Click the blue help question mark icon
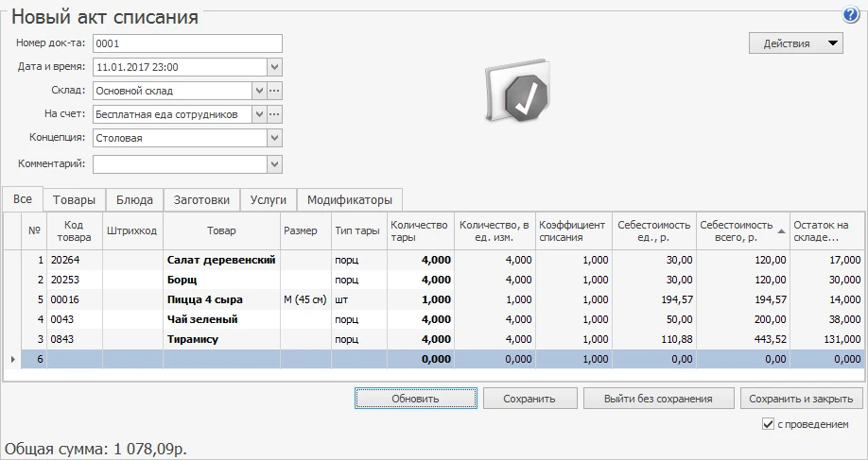Screen dimensions: 868x460 [850, 16]
